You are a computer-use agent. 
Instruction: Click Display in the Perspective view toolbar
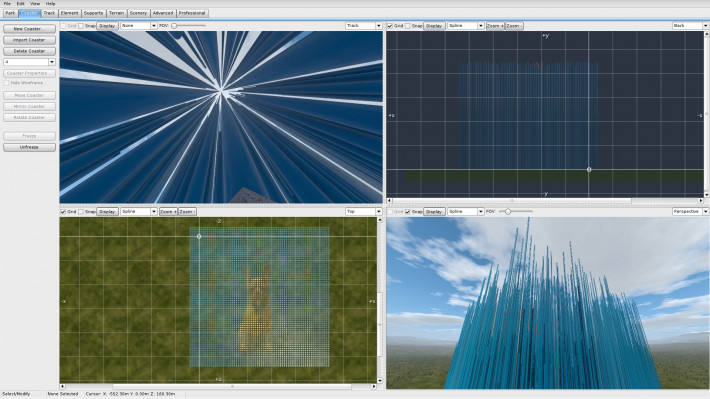[x=434, y=212]
